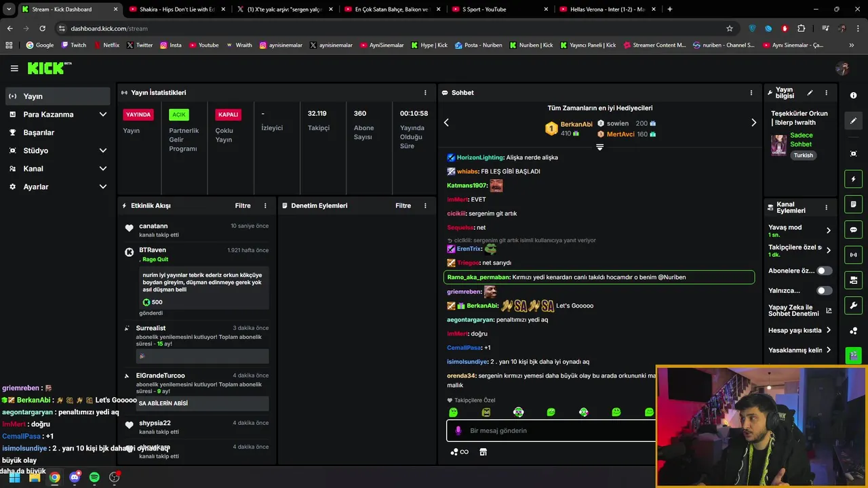868x488 pixels.
Task: Open new browser tab with plus button
Action: [x=669, y=9]
